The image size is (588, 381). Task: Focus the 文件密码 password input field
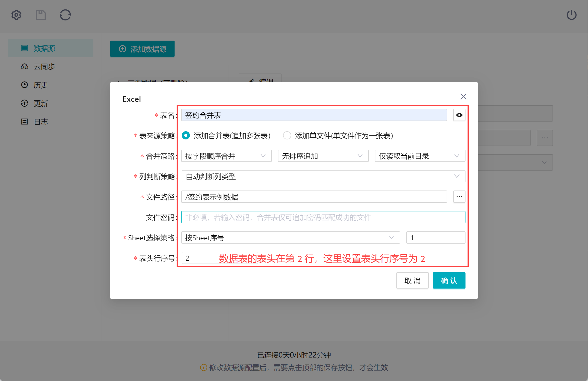(x=323, y=217)
